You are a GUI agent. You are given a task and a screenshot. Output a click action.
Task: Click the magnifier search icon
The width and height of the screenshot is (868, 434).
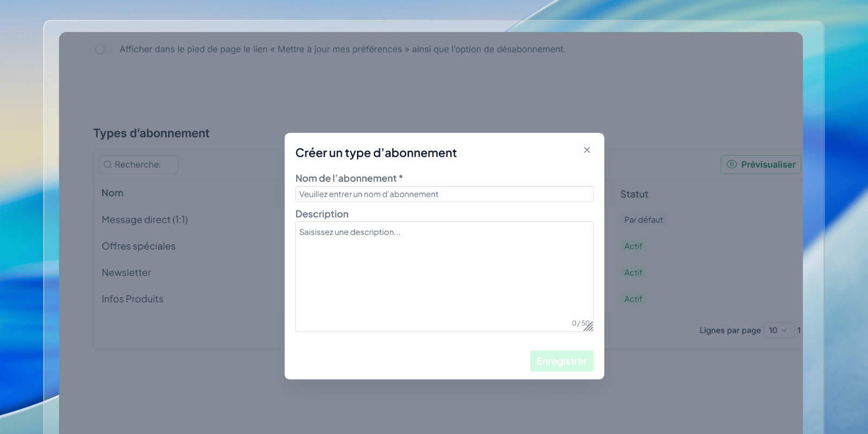[107, 164]
